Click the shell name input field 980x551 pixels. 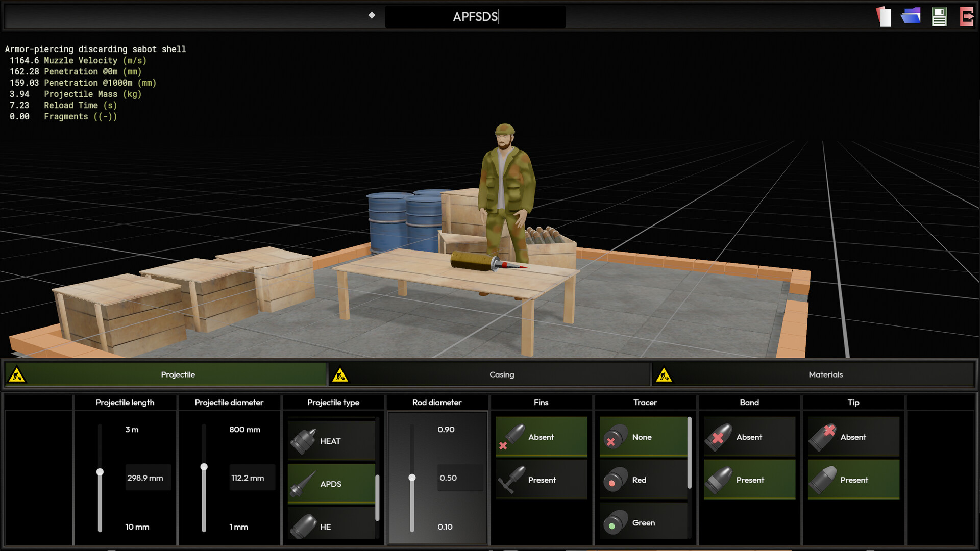click(x=475, y=16)
